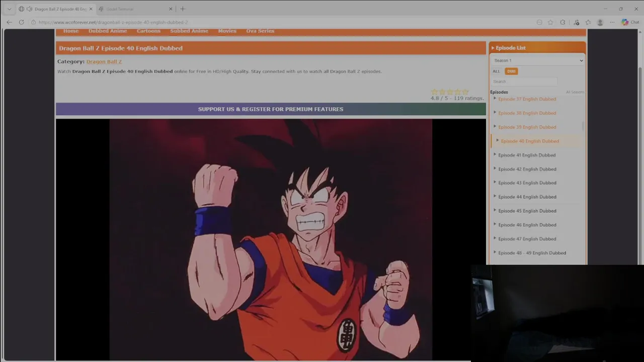Close the Dragon Ball Z Episode 40 tab
The height and width of the screenshot is (362, 644).
[91, 9]
